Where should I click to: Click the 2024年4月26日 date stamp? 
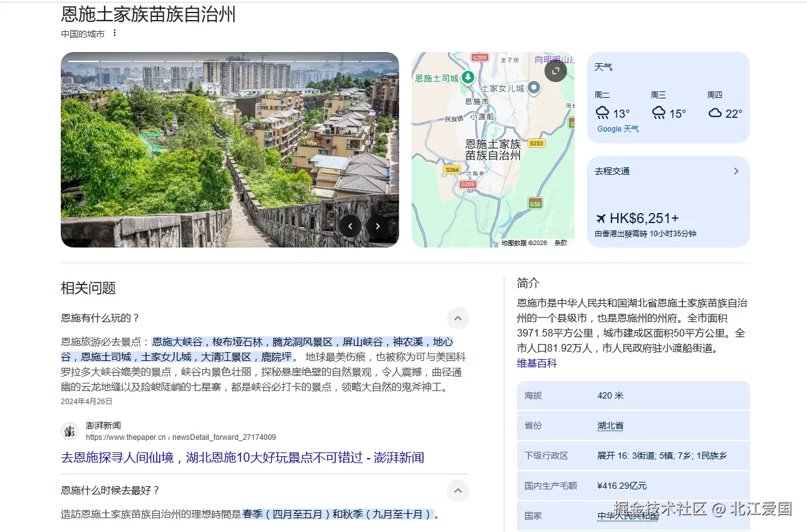point(86,402)
